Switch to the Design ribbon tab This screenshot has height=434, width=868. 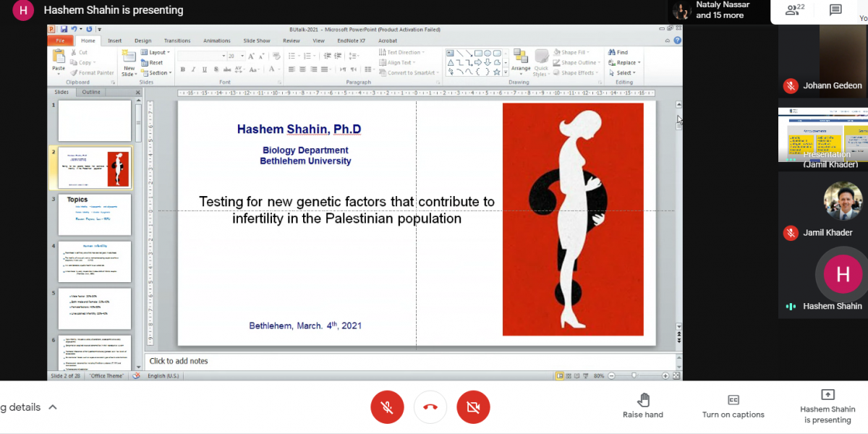coord(142,41)
